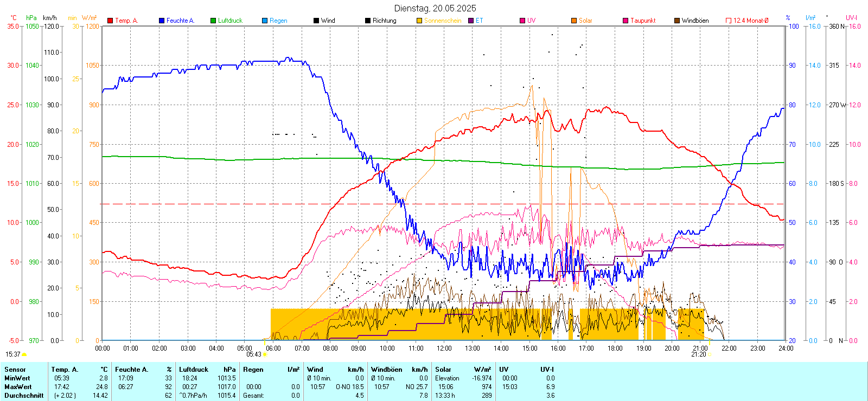Select the Durchschnitt row label
Screen dimensions: 868x401
click(24, 396)
